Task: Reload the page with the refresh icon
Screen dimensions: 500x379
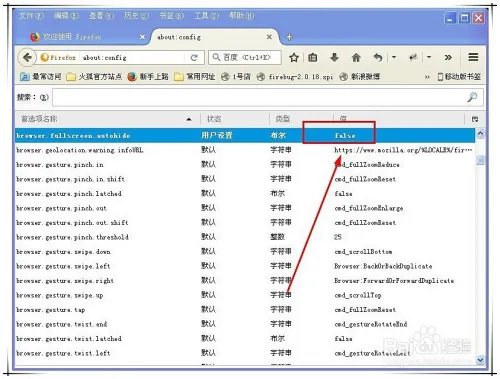Action: coord(194,58)
